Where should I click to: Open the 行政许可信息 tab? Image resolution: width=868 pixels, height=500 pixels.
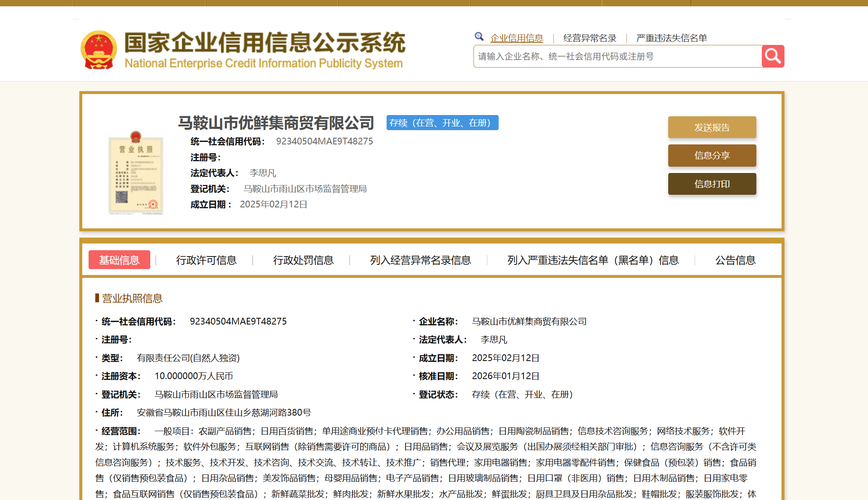pos(206,260)
